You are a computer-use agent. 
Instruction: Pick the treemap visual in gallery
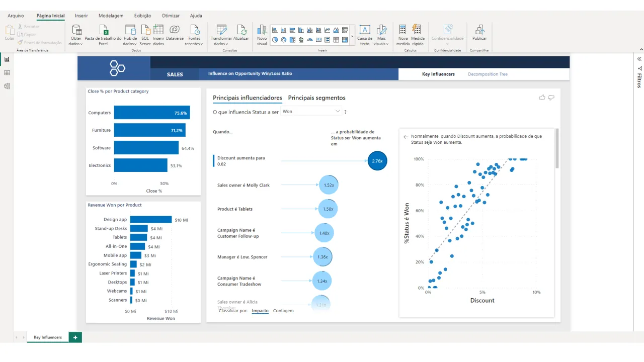coord(293,40)
